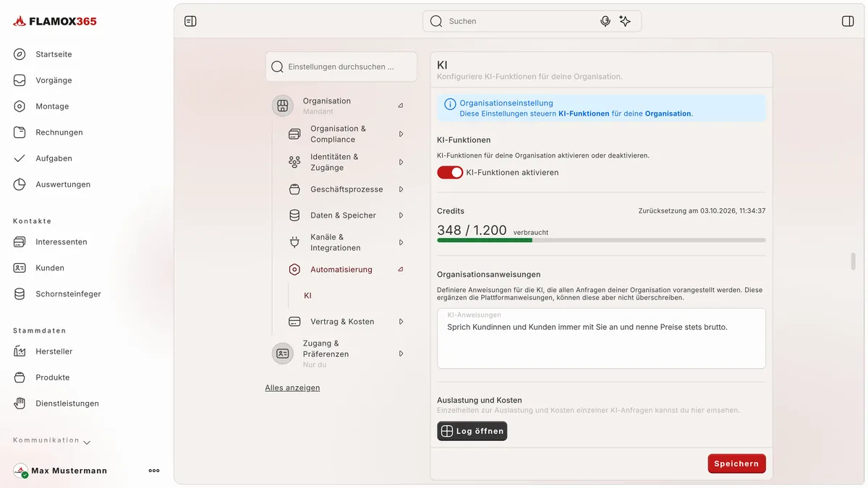Screen dimensions: 868x488
Task: Click the Organisation Mandant icon
Action: click(283, 106)
